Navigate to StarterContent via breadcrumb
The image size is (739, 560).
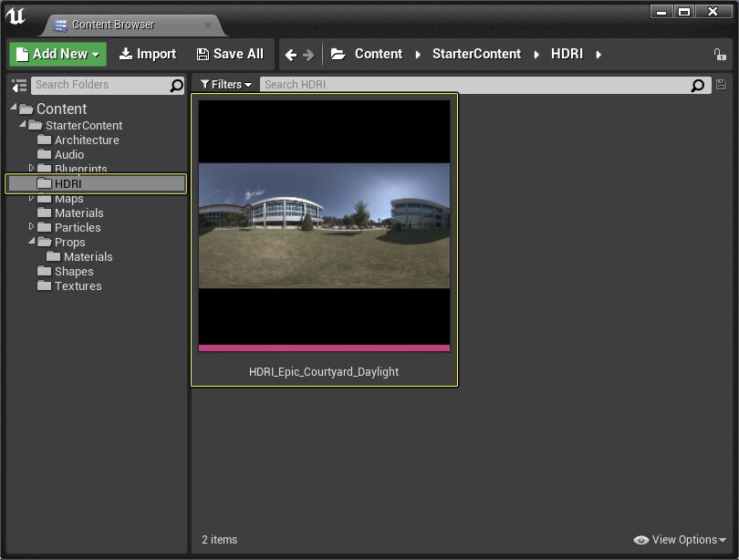476,54
